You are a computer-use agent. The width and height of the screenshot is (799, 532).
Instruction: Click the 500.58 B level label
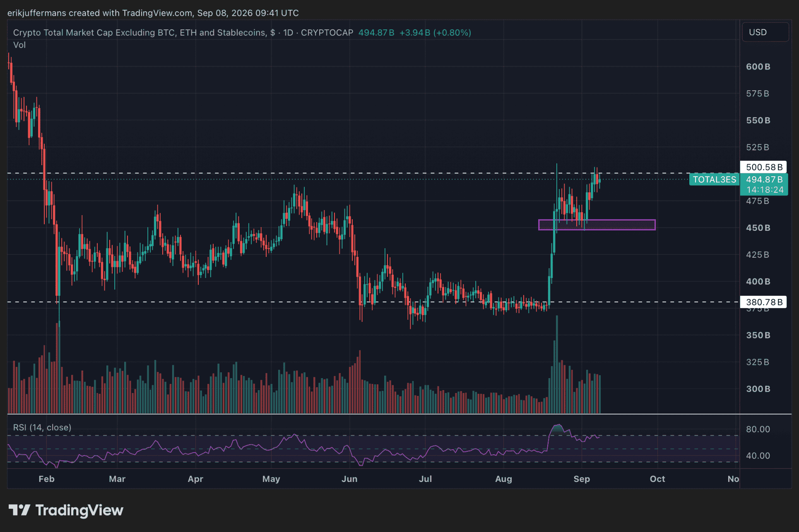pos(764,167)
